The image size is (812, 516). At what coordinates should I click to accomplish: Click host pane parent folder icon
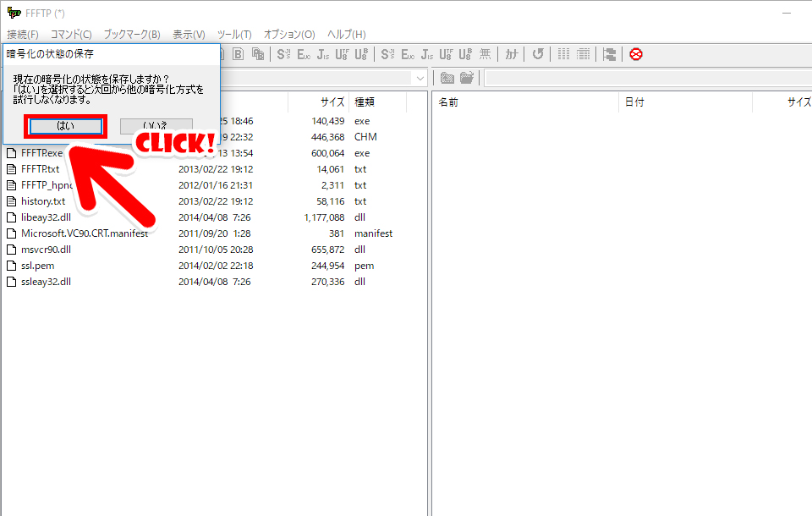[447, 78]
